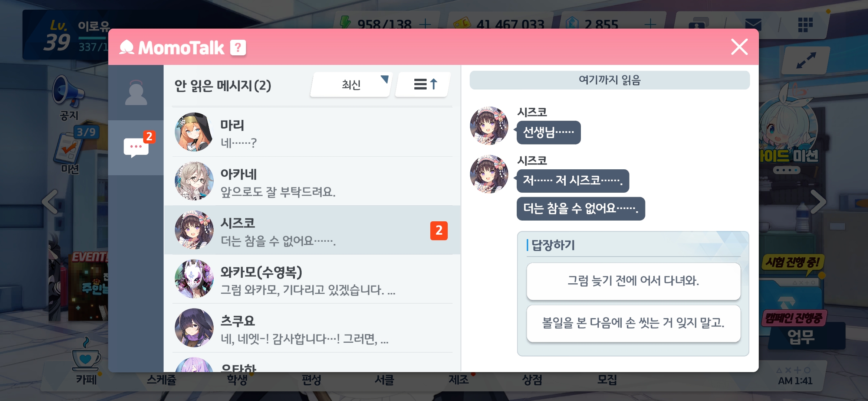Viewport: 868px width, 401px height.
Task: Open the 와카모(수영복) conversation
Action: click(x=312, y=279)
